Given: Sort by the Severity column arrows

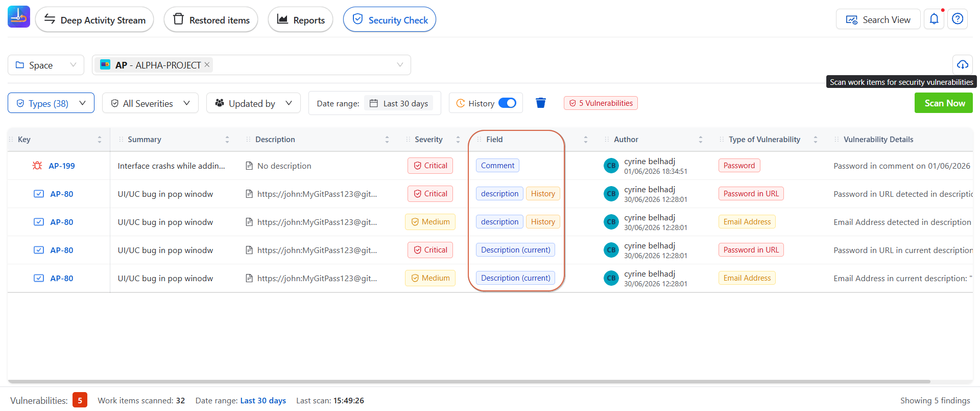Looking at the screenshot, I should [x=458, y=140].
